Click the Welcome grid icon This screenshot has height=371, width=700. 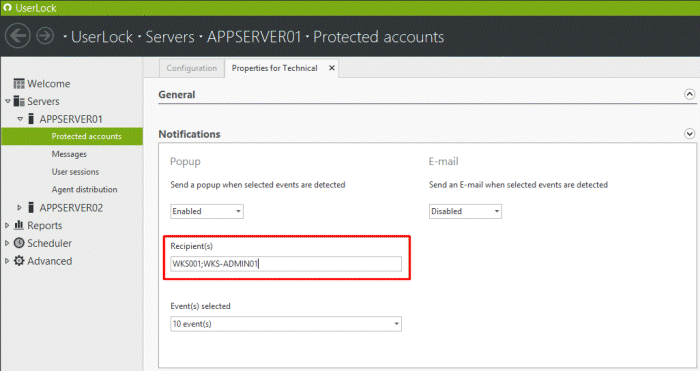19,83
